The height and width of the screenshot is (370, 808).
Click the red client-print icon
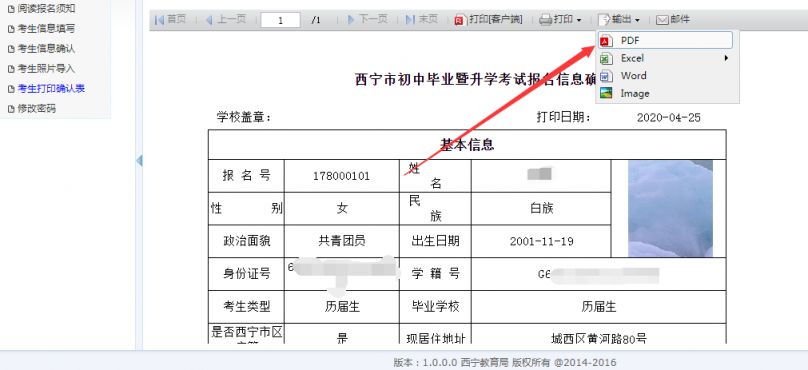tap(460, 20)
